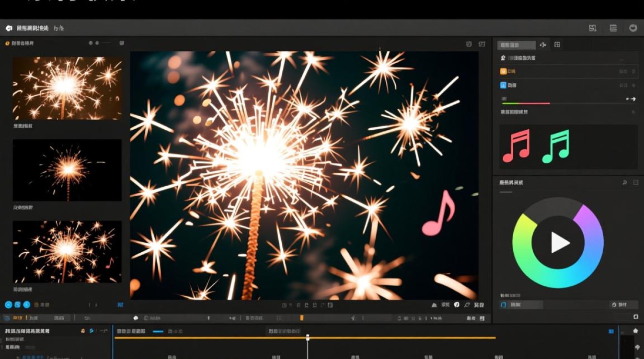
Task: Select the bottom sparkler thumbnail with the small note
Action: 67,252
